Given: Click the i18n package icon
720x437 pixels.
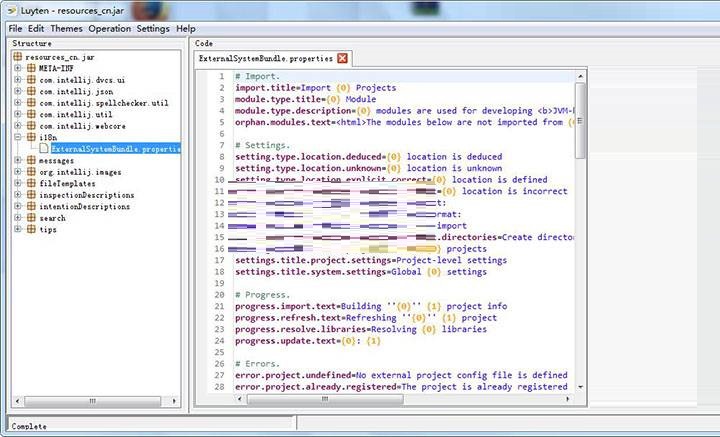Looking at the screenshot, I should (x=31, y=137).
